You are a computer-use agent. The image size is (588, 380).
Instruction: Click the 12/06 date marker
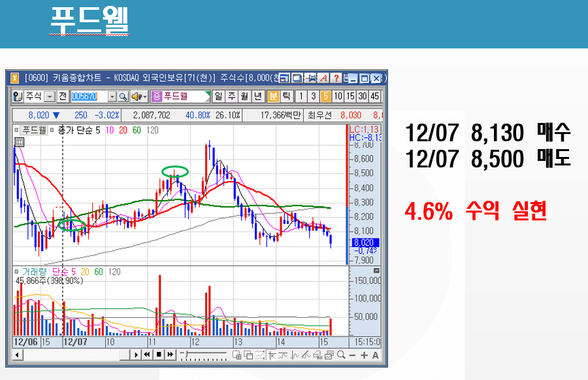pyautogui.click(x=25, y=341)
